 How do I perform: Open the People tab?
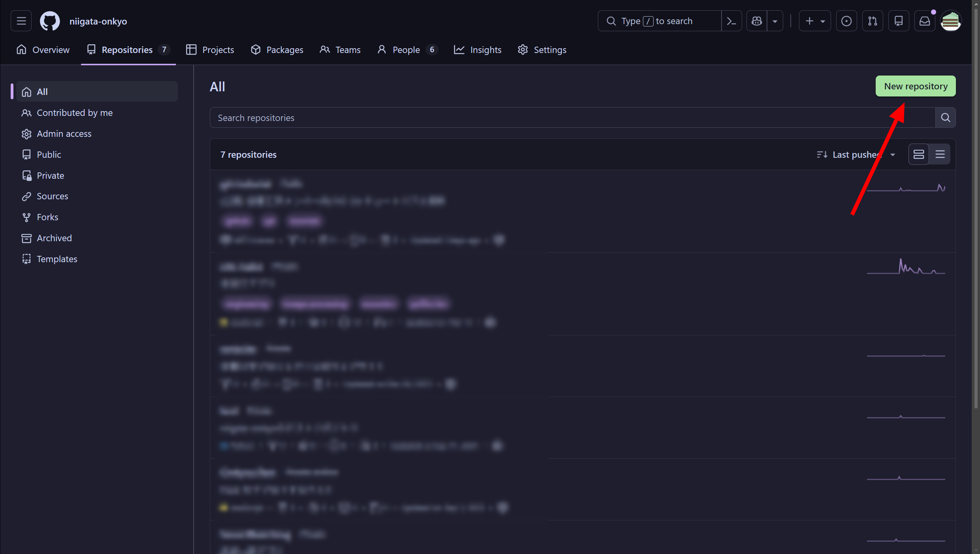pos(407,50)
